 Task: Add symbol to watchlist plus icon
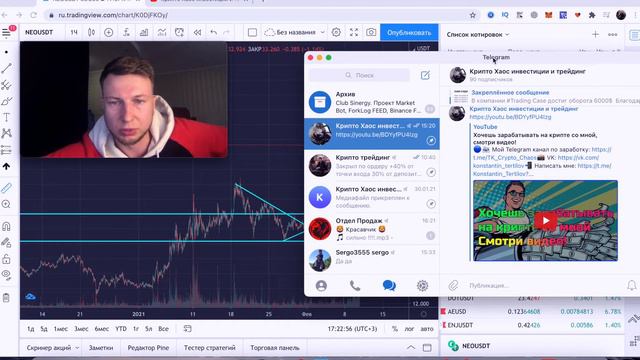596,35
